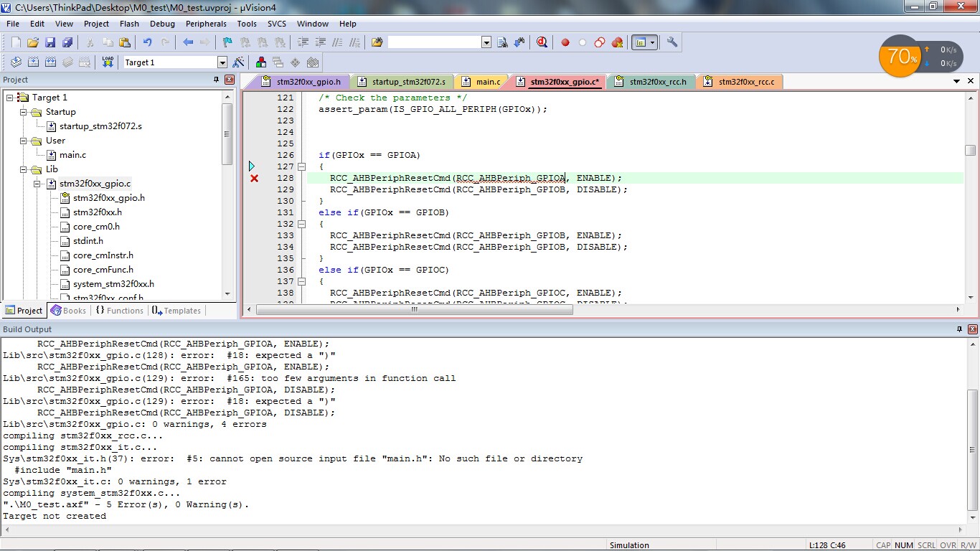This screenshot has height=551, width=980.
Task: Save the current file with the disk icon
Action: pyautogui.click(x=50, y=42)
